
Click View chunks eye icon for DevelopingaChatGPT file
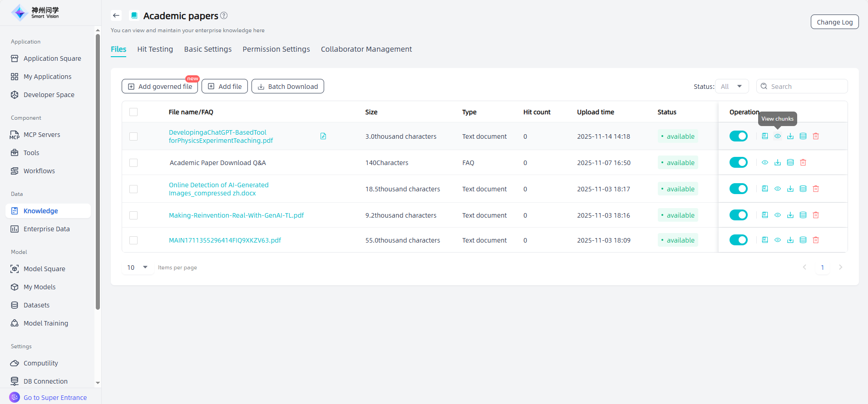pos(777,136)
